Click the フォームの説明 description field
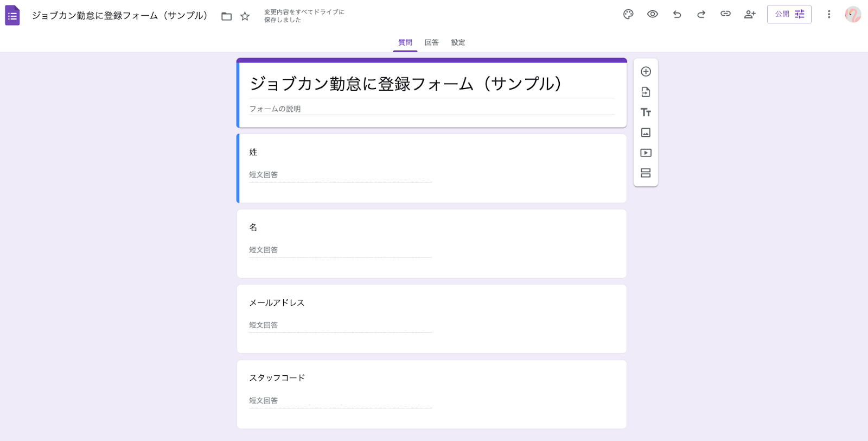Image resolution: width=868 pixels, height=441 pixels. point(431,109)
